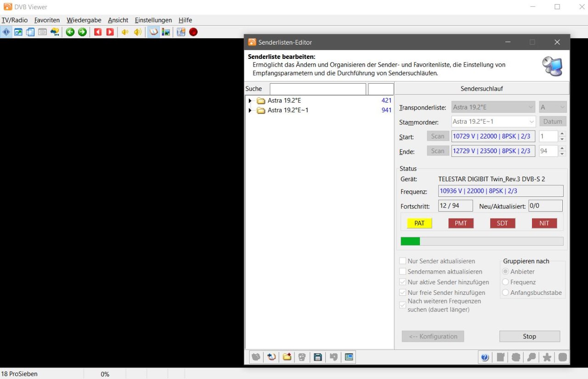The width and height of the screenshot is (588, 379).
Task: Create a new folder with the folder-plus icon
Action: pos(287,357)
